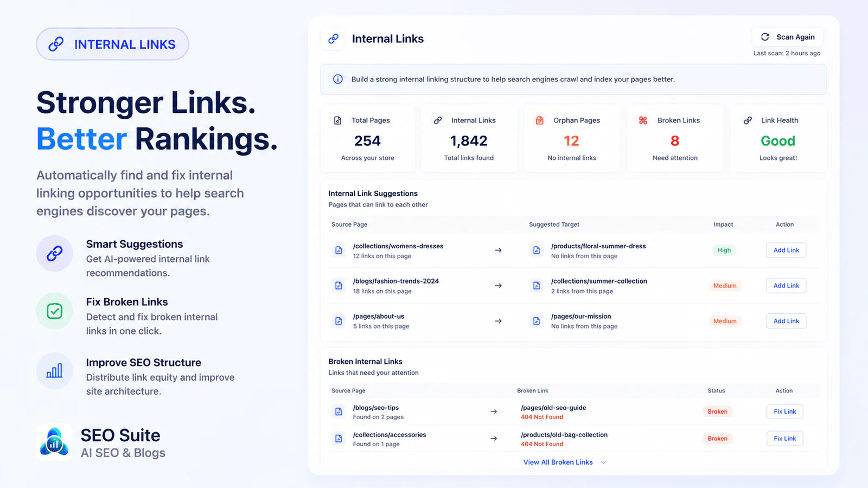Click the Scan Again button
Viewport: 868px width, 488px height.
[x=787, y=37]
